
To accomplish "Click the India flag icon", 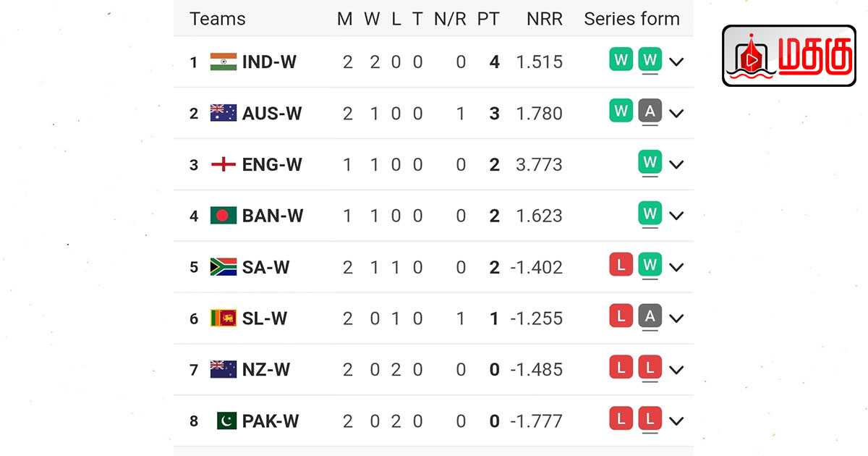I will [x=224, y=62].
